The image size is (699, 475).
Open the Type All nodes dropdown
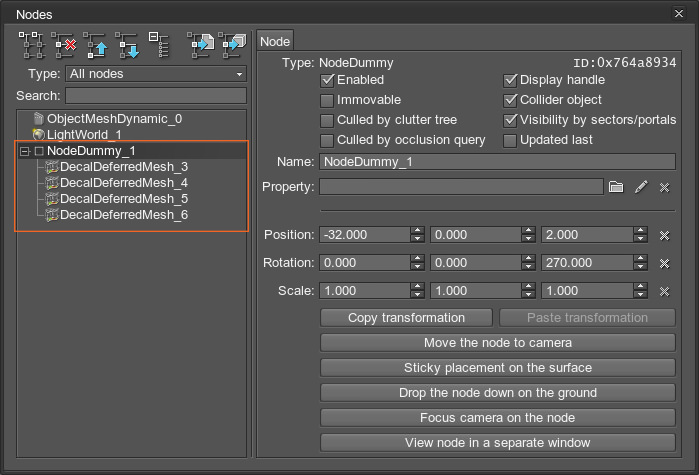pos(155,74)
